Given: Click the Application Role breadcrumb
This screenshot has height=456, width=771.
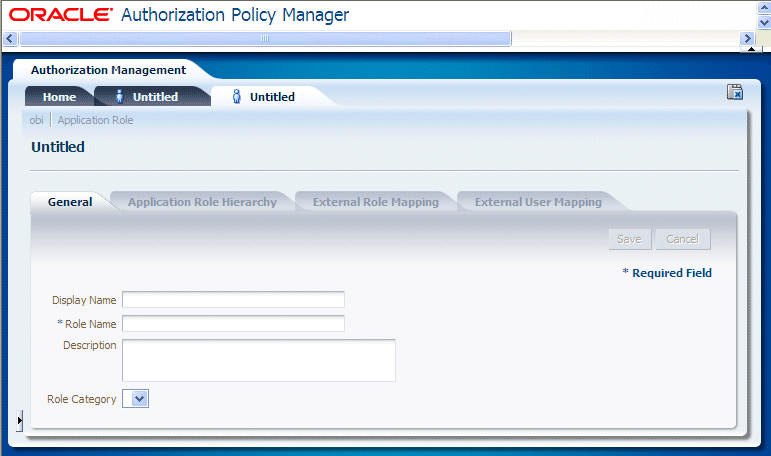Looking at the screenshot, I should click(x=95, y=120).
